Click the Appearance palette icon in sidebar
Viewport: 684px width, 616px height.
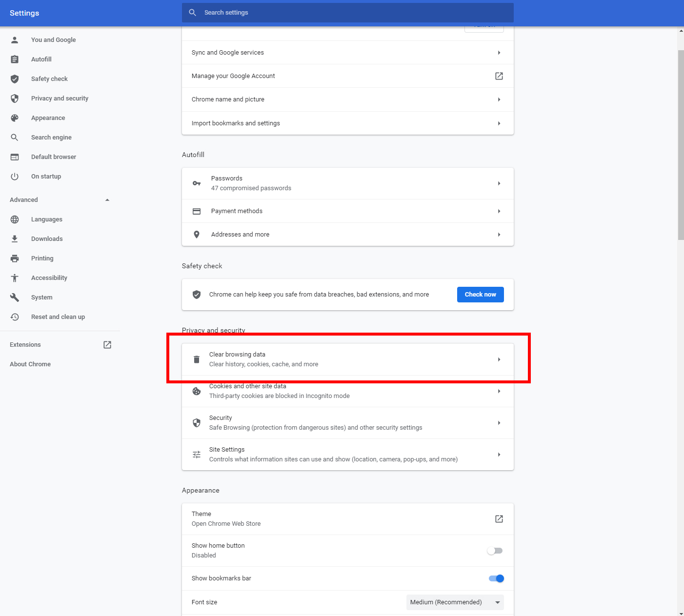tap(15, 118)
